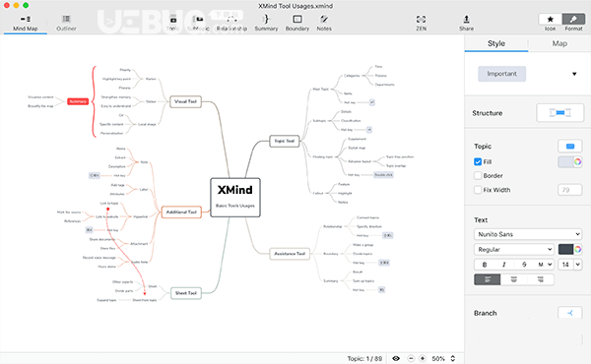Image resolution: width=591 pixels, height=364 pixels.
Task: Toggle the eye visibility icon in status bar
Action: (x=396, y=359)
